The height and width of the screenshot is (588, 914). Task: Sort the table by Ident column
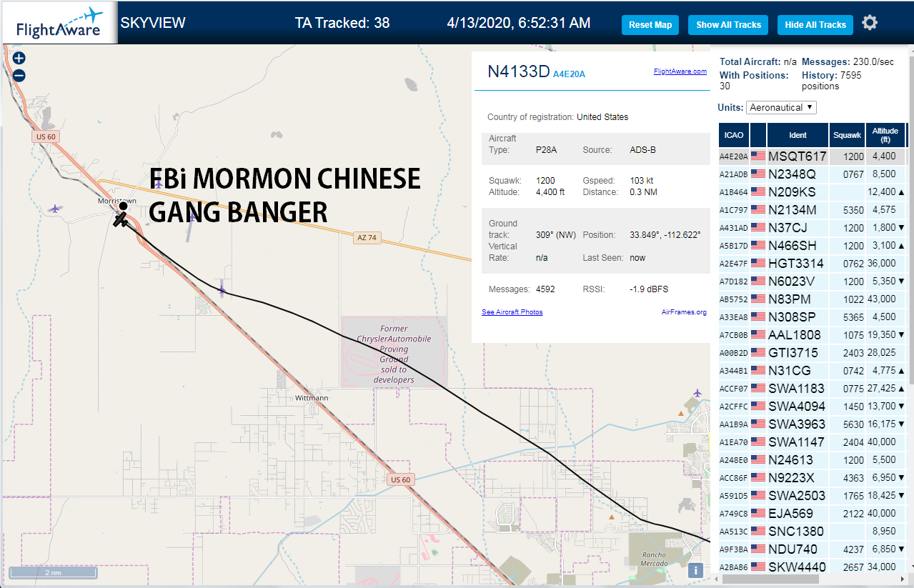coord(798,135)
